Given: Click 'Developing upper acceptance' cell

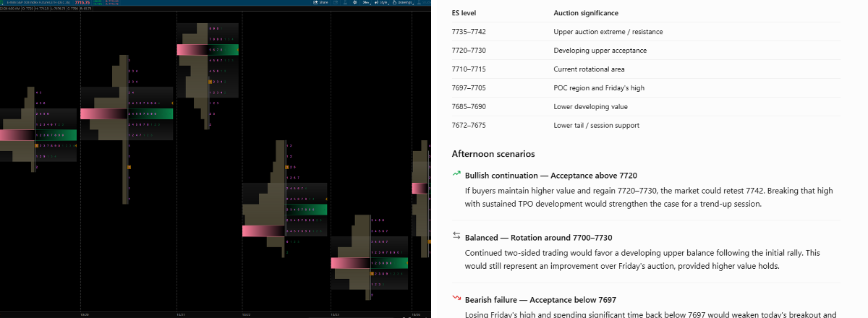Looking at the screenshot, I should point(600,51).
